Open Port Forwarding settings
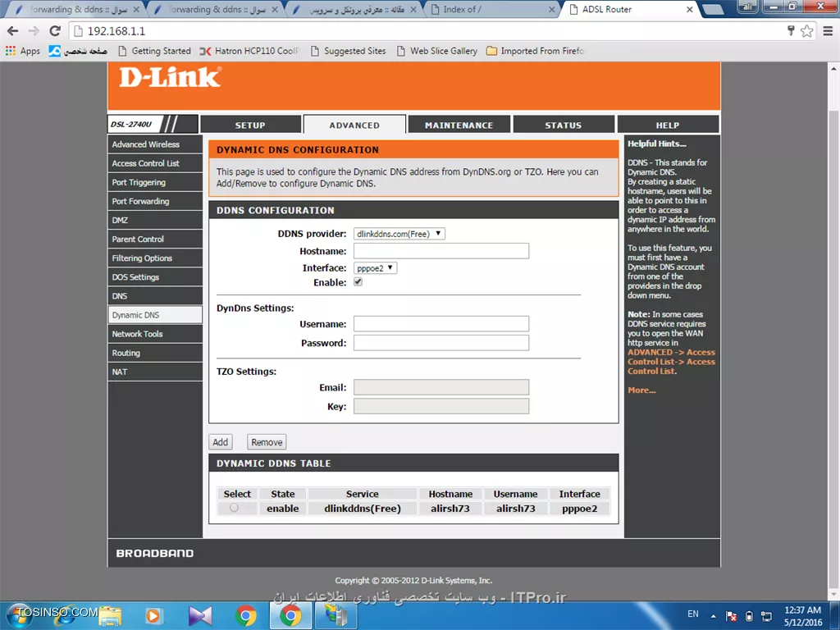The width and height of the screenshot is (840, 630). (155, 201)
